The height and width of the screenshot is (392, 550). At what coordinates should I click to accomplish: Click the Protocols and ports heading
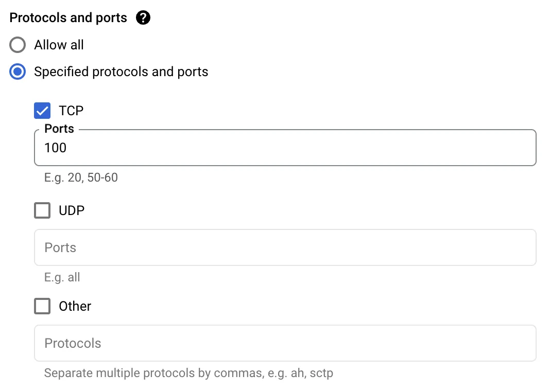(68, 17)
